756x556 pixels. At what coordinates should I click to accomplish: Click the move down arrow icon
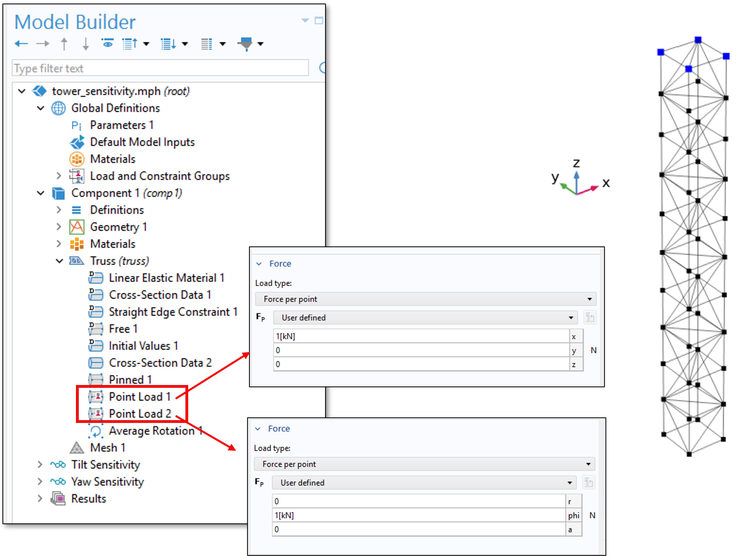pyautogui.click(x=86, y=44)
